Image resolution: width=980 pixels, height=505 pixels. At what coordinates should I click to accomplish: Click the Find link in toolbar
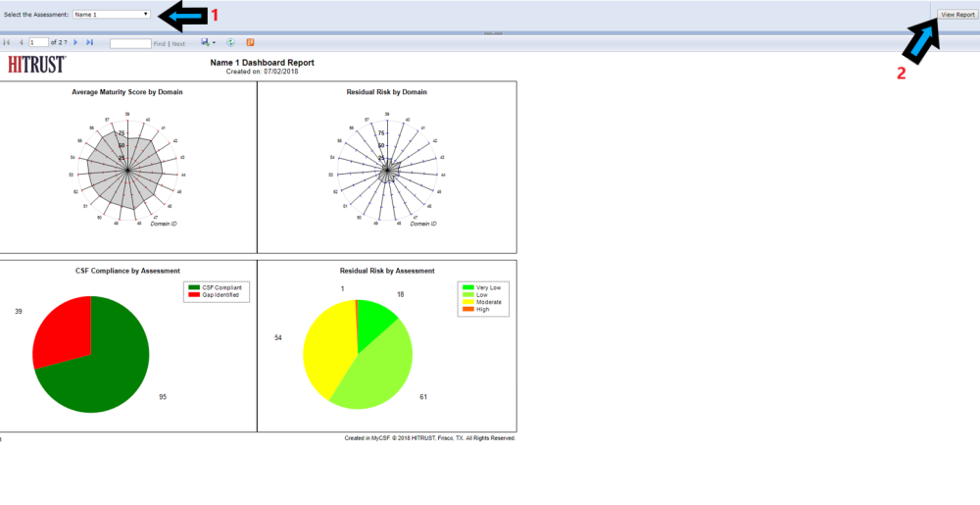[160, 44]
